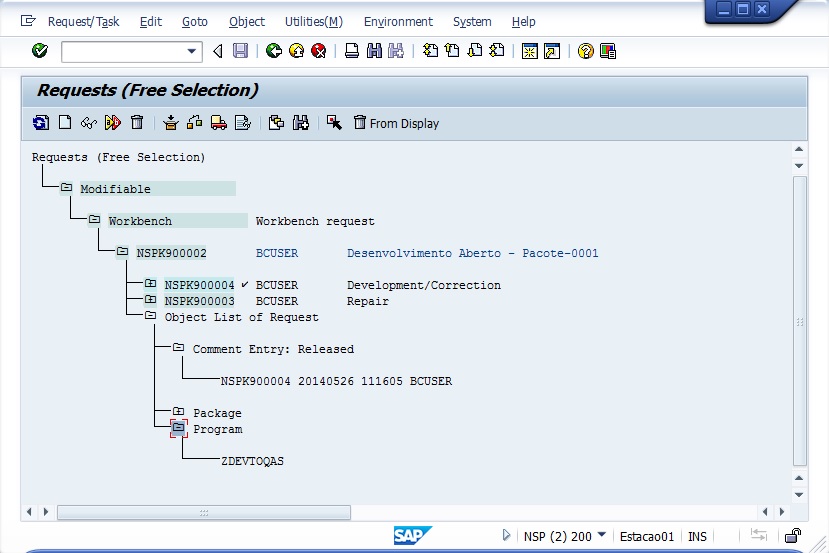Click the red Cancel icon

coord(318,51)
